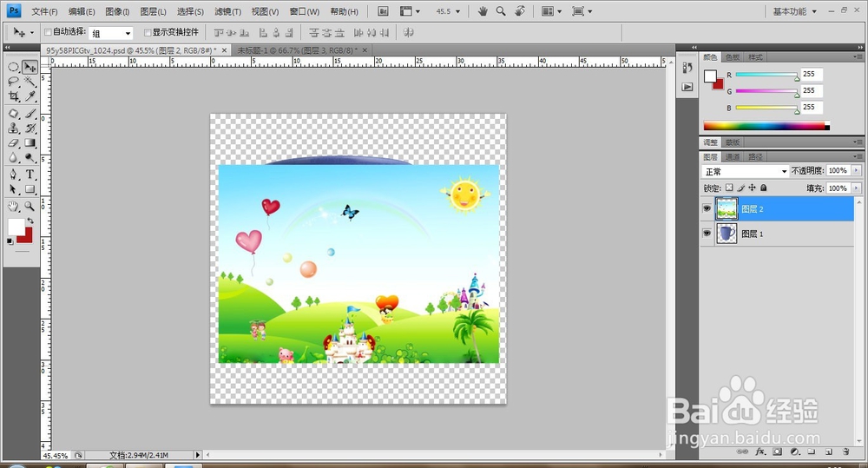Select the Eraser tool
The width and height of the screenshot is (868, 468).
(x=14, y=143)
